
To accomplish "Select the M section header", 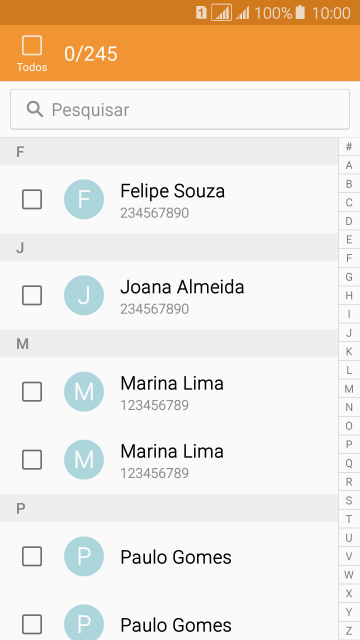I will point(169,344).
